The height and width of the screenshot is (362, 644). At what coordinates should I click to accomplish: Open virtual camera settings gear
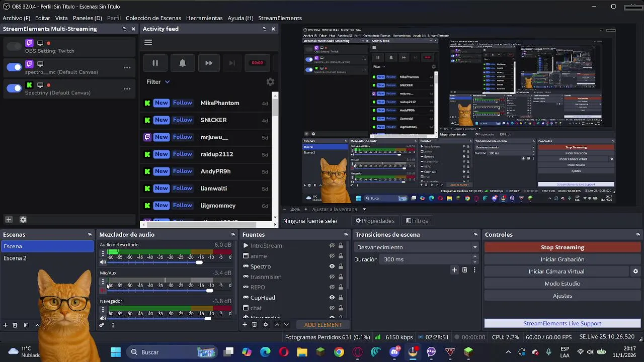pos(635,271)
